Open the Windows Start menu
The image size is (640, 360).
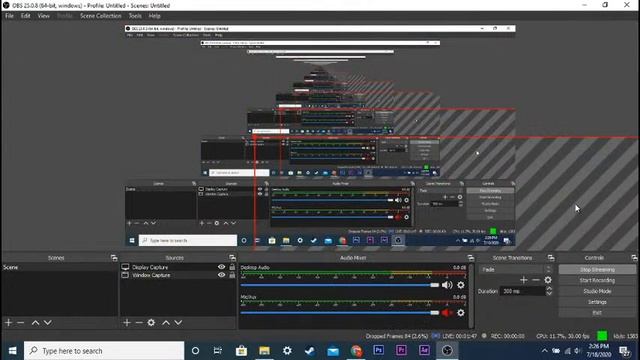tap(12, 351)
